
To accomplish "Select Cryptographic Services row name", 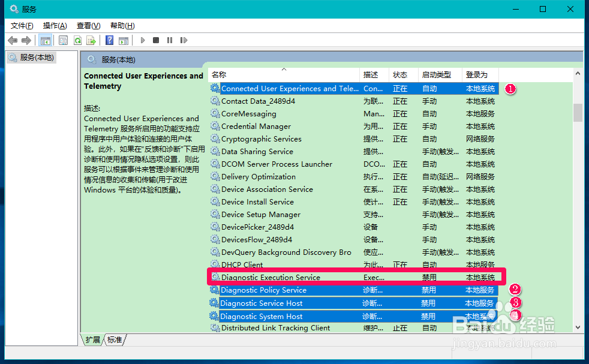I will click(x=262, y=139).
